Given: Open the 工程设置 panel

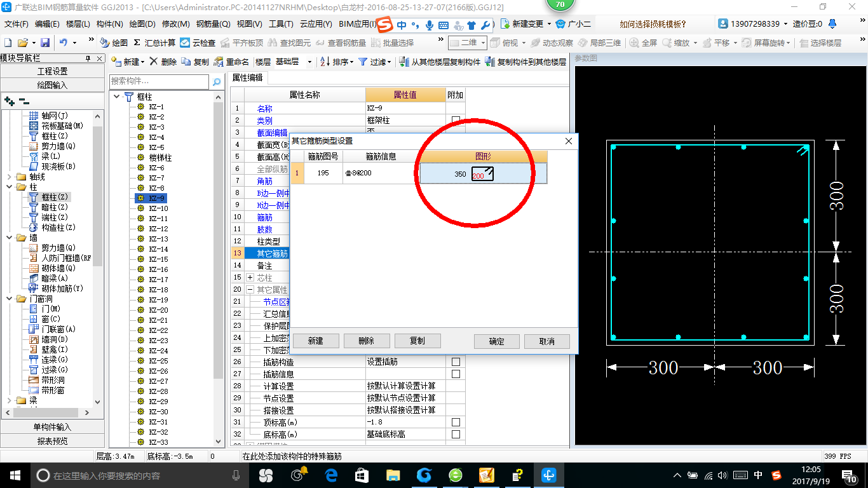Looking at the screenshot, I should pos(52,71).
